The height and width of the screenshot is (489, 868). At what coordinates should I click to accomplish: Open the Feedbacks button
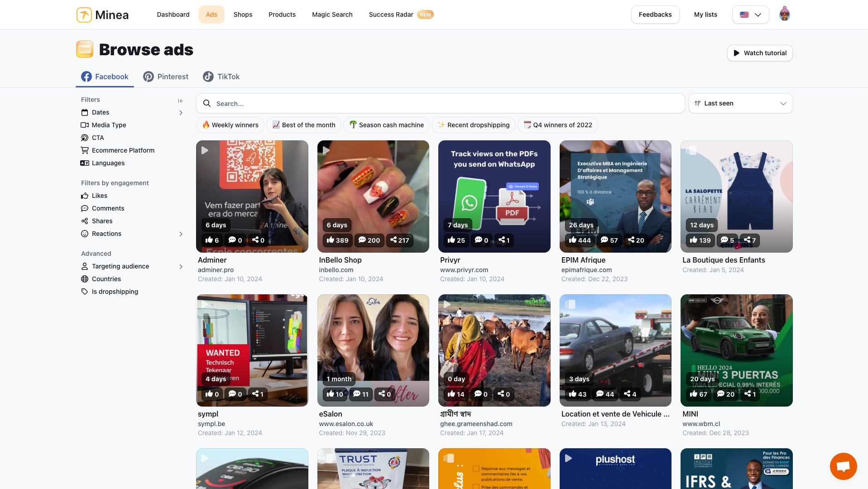click(x=655, y=14)
